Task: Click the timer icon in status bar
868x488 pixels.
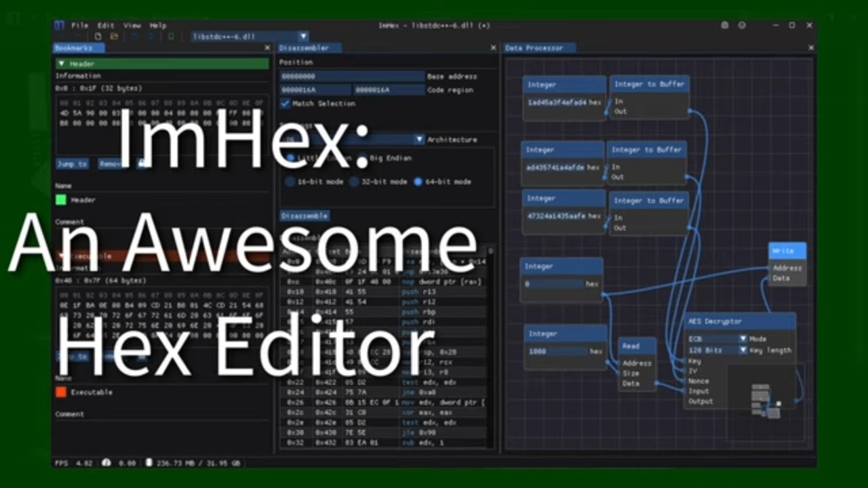Action: tap(106, 463)
